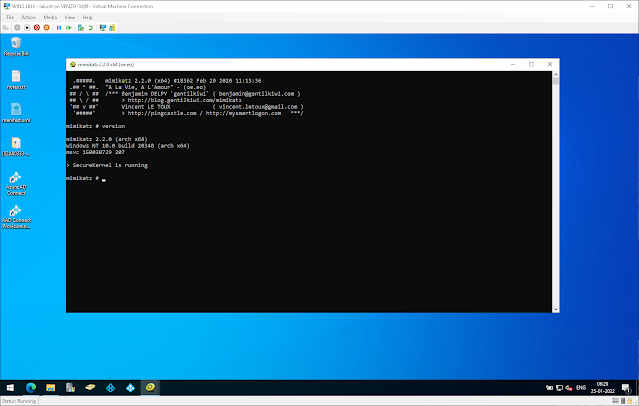Launch Microsoft Edge from the taskbar

(x=31, y=388)
